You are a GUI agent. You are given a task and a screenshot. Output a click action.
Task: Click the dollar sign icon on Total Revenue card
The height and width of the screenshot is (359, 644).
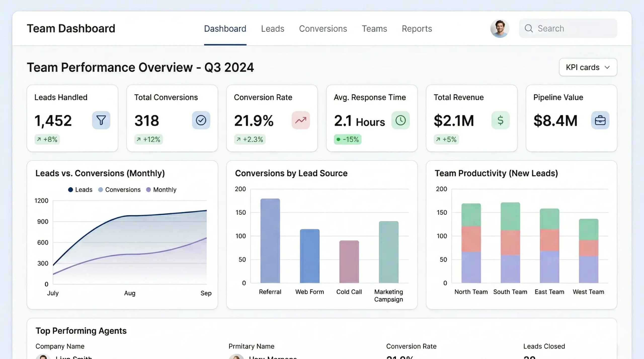click(x=500, y=120)
